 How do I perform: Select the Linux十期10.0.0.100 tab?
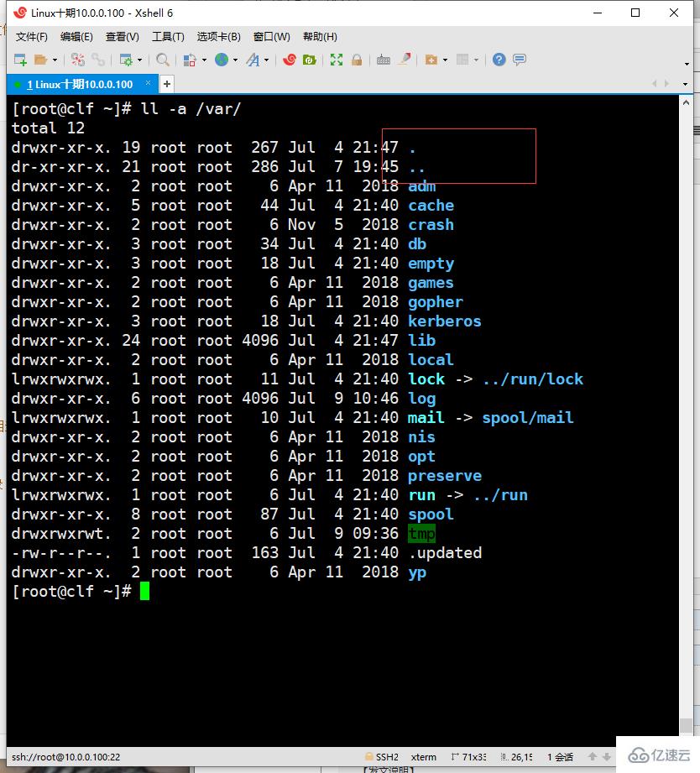click(80, 84)
